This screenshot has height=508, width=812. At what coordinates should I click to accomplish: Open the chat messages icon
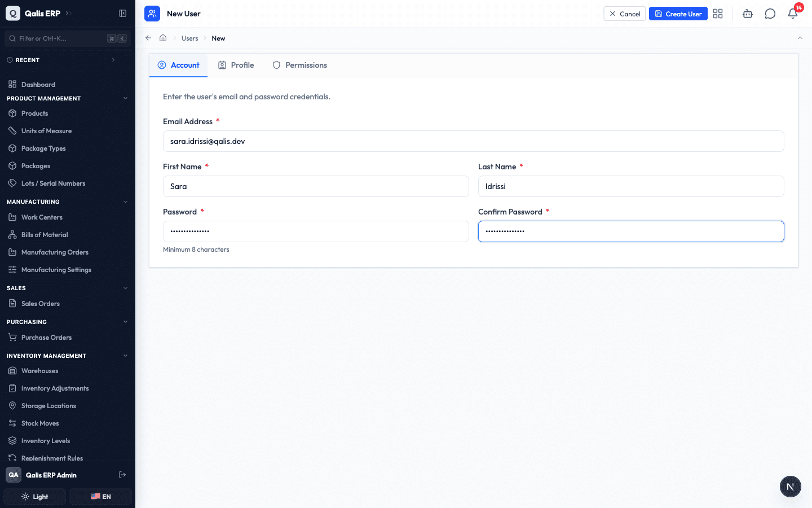(x=770, y=14)
